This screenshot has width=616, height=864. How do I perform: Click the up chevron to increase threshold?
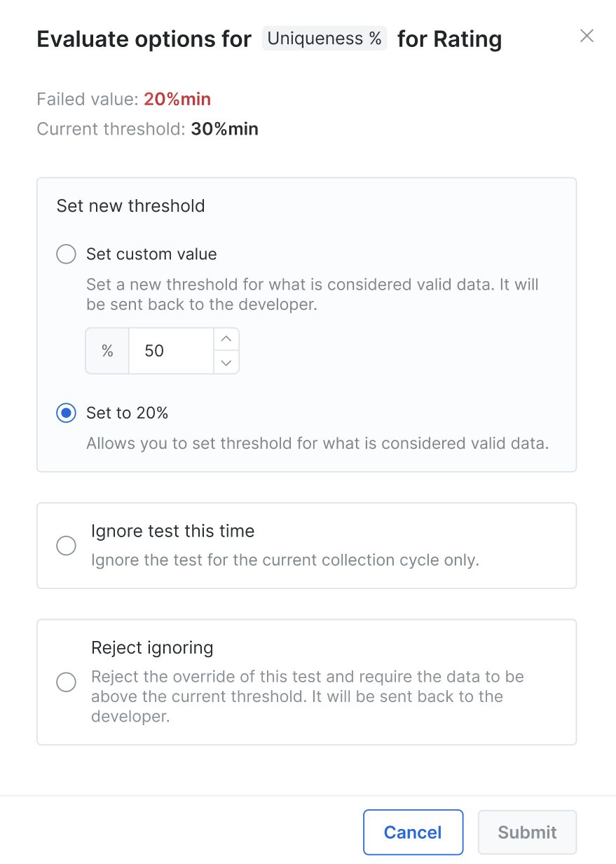click(226, 339)
